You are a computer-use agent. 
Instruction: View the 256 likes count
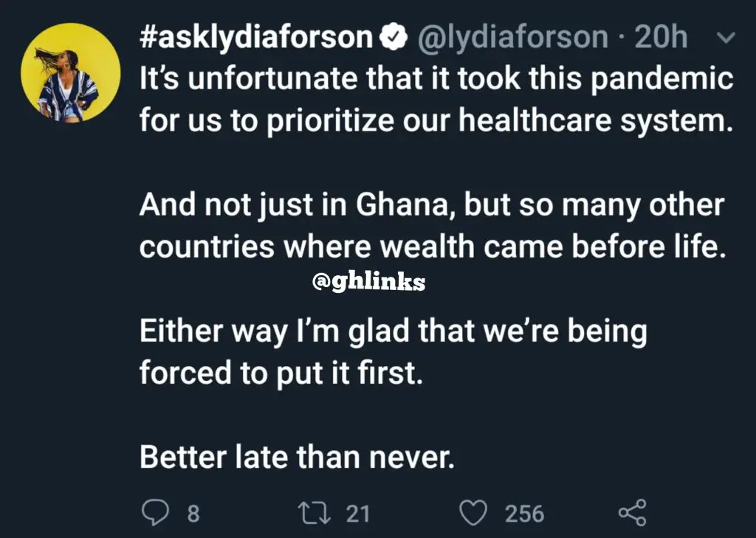click(525, 514)
